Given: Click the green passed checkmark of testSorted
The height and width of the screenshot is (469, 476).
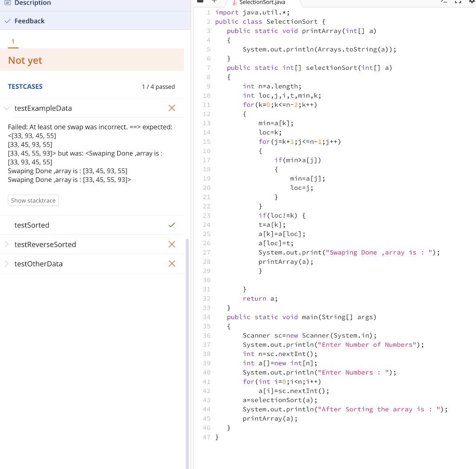Looking at the screenshot, I should pyautogui.click(x=172, y=225).
